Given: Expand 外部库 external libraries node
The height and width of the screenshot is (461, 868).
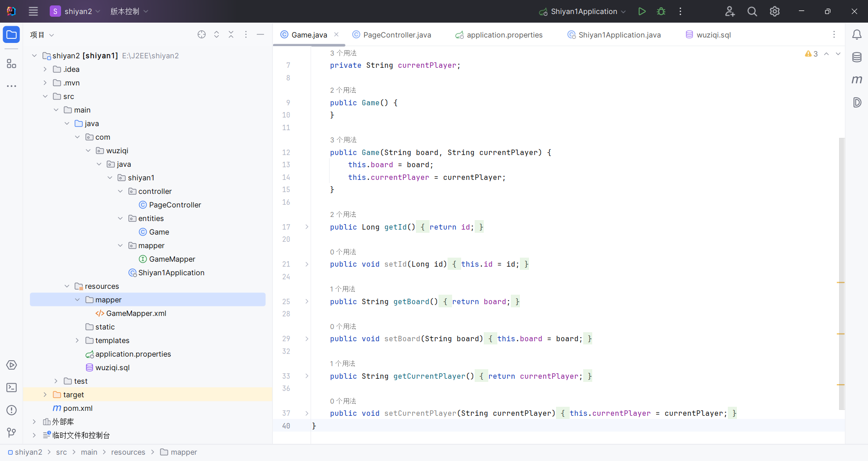Looking at the screenshot, I should tap(34, 422).
